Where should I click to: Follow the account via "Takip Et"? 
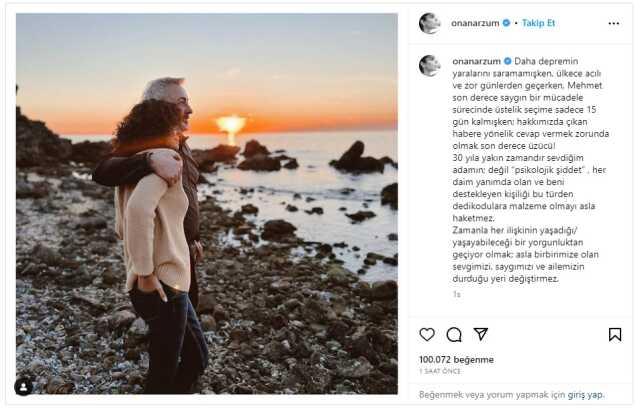coord(538,23)
